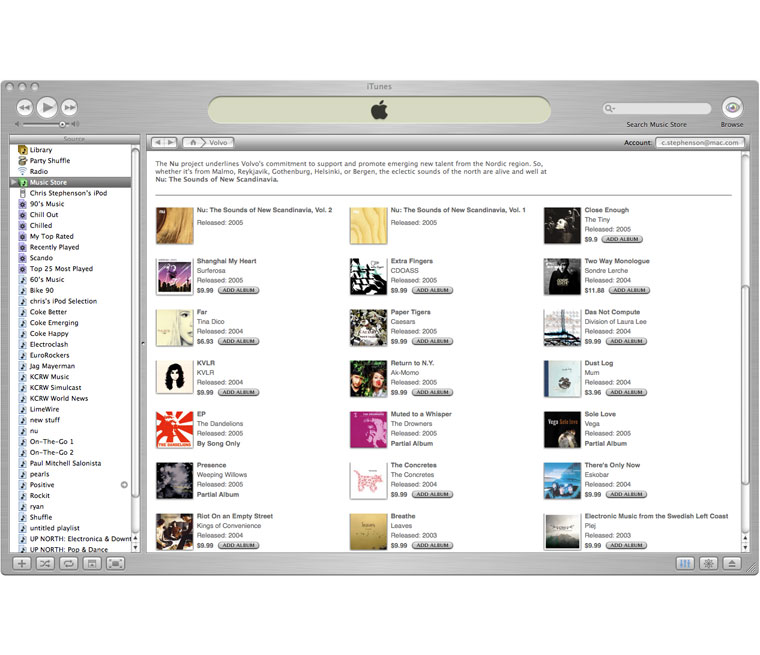Add the Close Enough album

622,240
